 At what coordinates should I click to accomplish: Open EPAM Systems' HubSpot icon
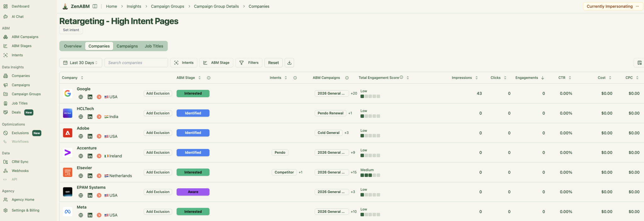pyautogui.click(x=99, y=195)
